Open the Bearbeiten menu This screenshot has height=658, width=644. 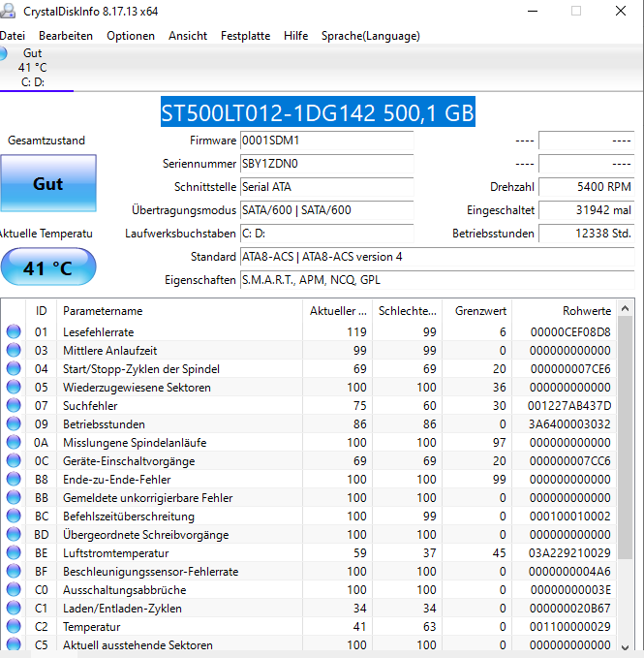[x=66, y=36]
